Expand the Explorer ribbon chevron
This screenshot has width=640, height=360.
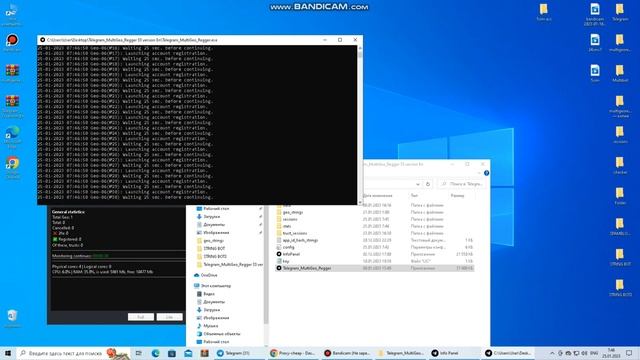479,173
